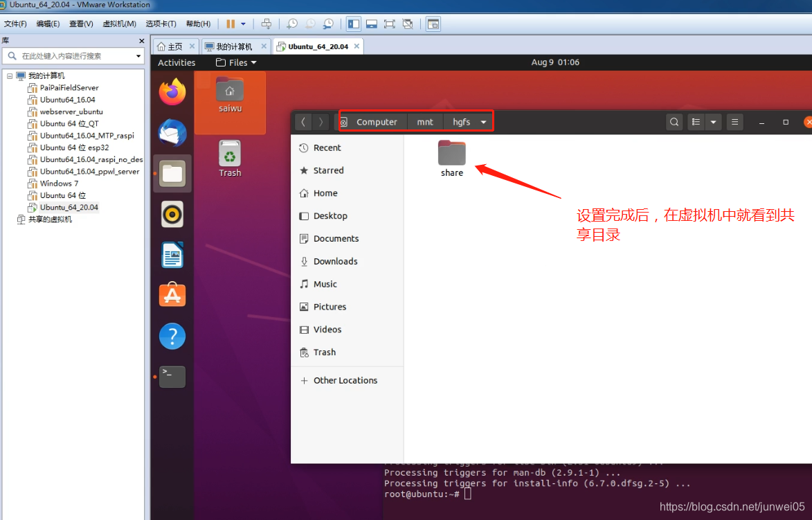
Task: Launch Firefox from the dock
Action: coord(172,91)
